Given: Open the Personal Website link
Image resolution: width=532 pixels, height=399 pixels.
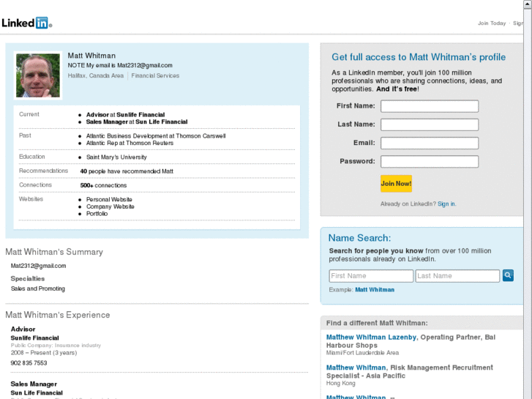Looking at the screenshot, I should pos(109,199).
